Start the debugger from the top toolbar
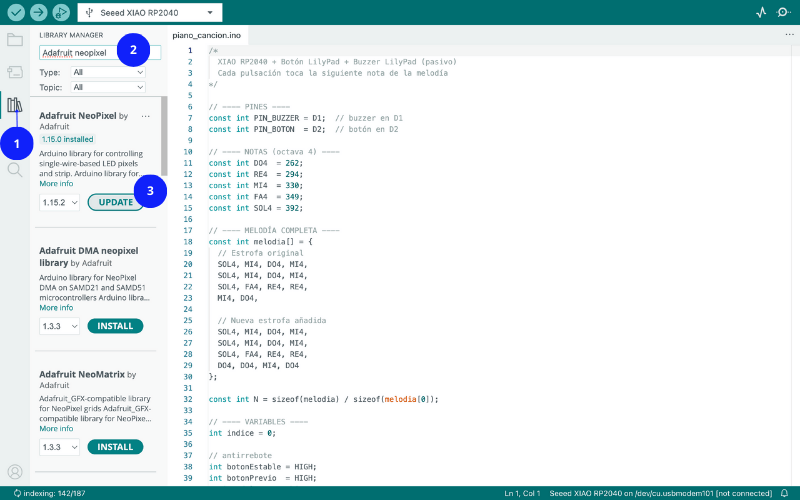 tap(62, 13)
